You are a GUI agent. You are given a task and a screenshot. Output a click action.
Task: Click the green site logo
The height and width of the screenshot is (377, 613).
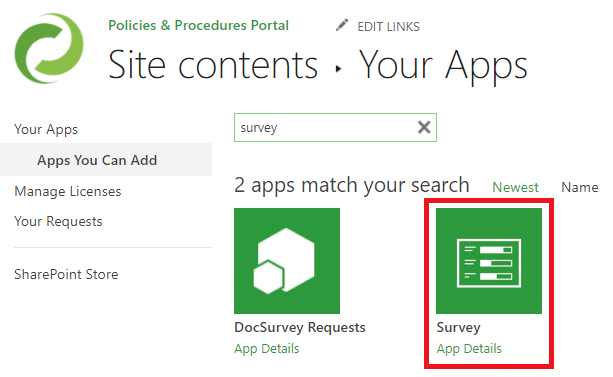click(49, 48)
